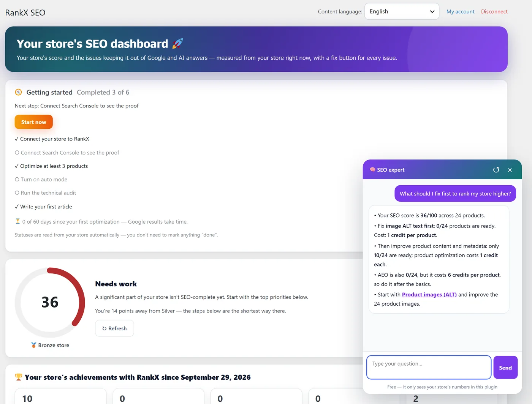Click the "Completed 3 of 6" progress text
The height and width of the screenshot is (404, 532).
(x=103, y=92)
